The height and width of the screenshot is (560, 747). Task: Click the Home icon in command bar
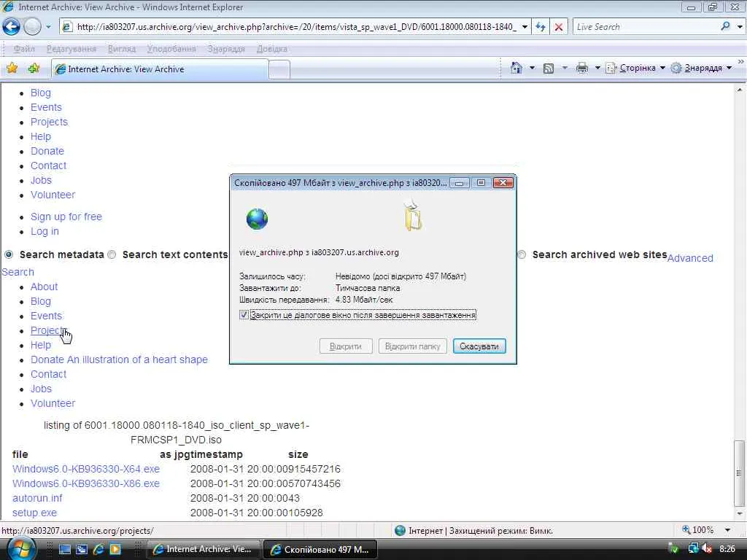(516, 68)
